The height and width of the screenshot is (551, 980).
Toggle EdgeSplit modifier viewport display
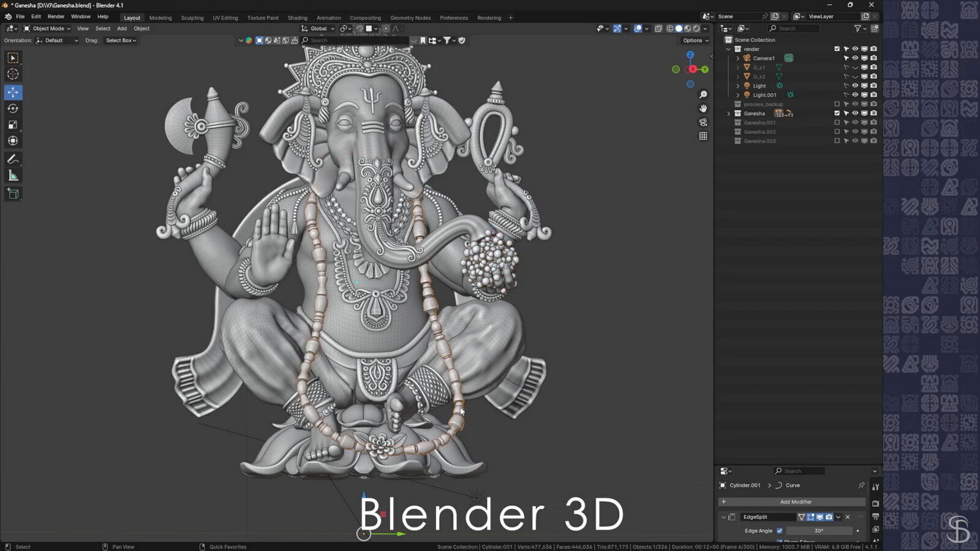pos(820,517)
